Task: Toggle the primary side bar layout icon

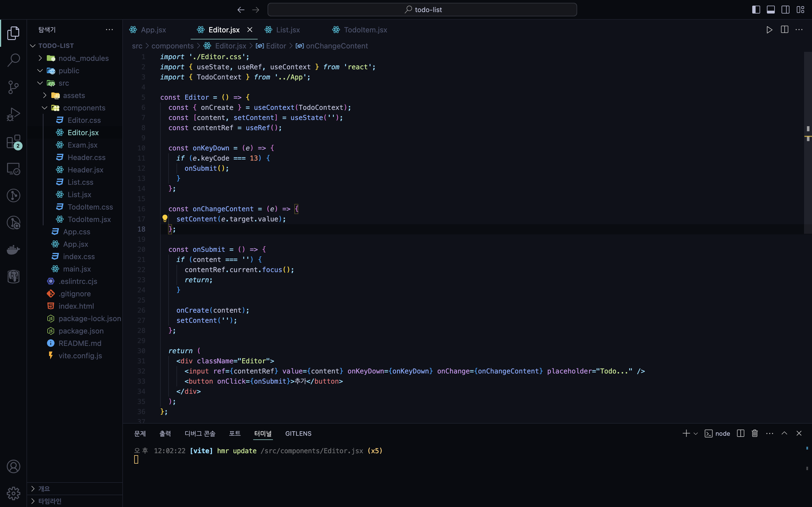Action: click(756, 10)
